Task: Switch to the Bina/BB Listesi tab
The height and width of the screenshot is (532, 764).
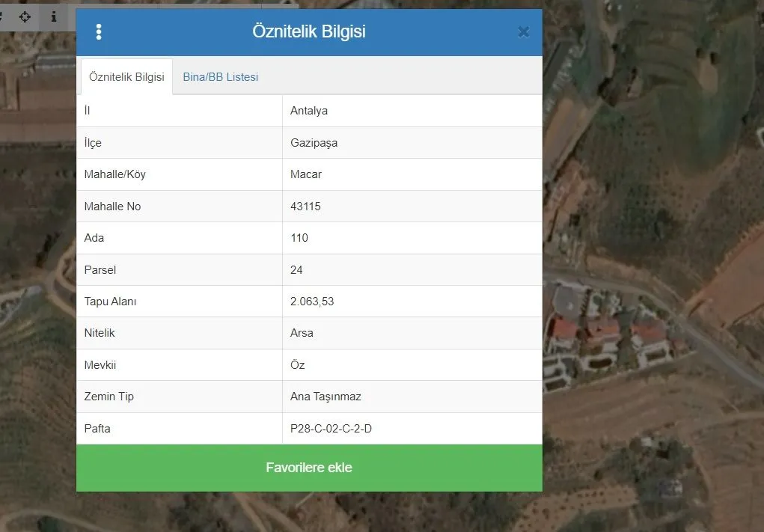Action: [220, 77]
